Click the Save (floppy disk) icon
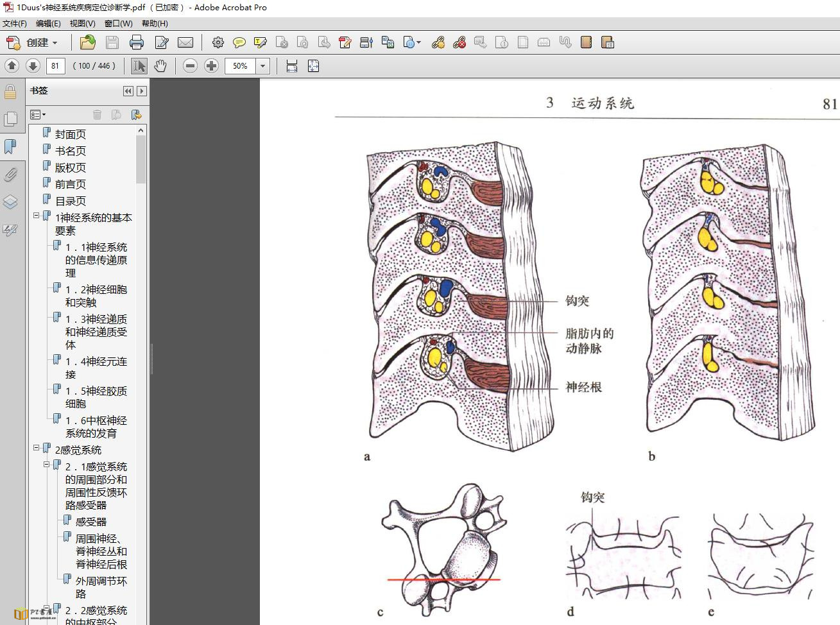The width and height of the screenshot is (840, 625). [x=112, y=42]
